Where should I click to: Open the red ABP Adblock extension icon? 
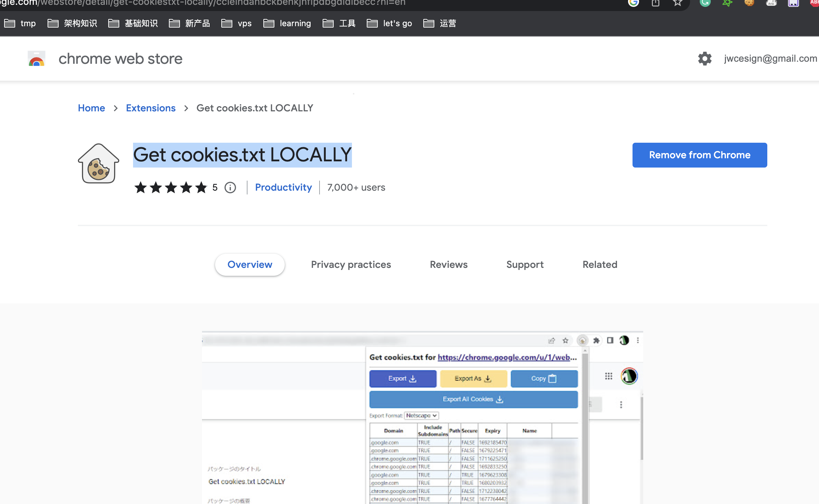coord(814,3)
